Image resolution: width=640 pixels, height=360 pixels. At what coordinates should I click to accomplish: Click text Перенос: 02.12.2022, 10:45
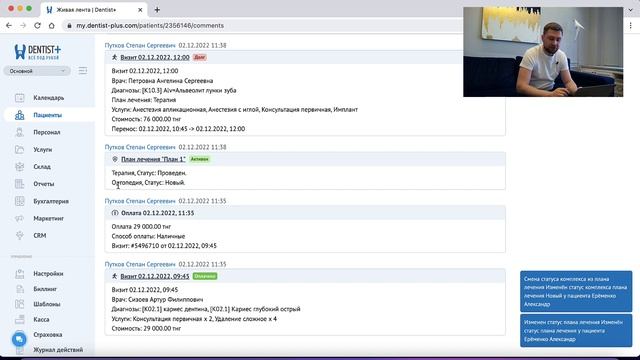(x=178, y=129)
